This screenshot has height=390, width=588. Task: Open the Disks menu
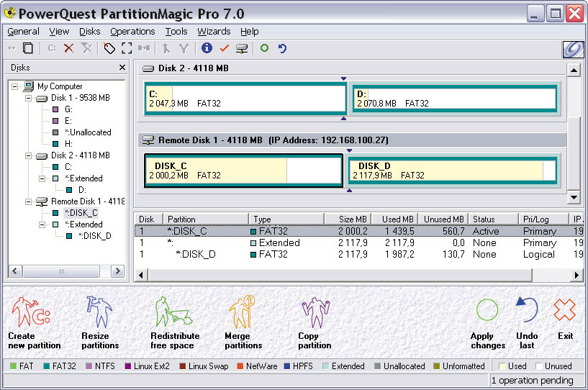[x=90, y=32]
